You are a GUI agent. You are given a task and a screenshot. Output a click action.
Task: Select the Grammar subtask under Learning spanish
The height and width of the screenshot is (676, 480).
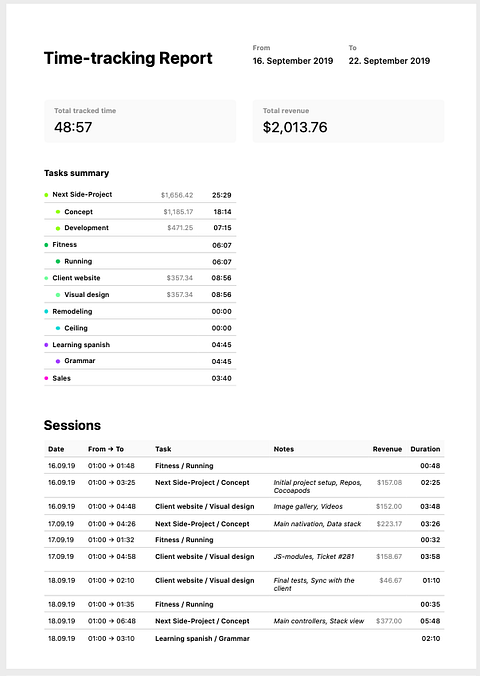pos(140,361)
